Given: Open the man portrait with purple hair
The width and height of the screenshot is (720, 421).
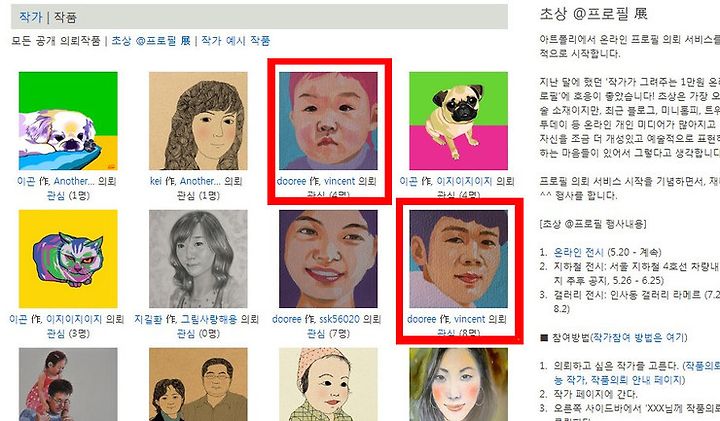Looking at the screenshot, I should pos(458,259).
